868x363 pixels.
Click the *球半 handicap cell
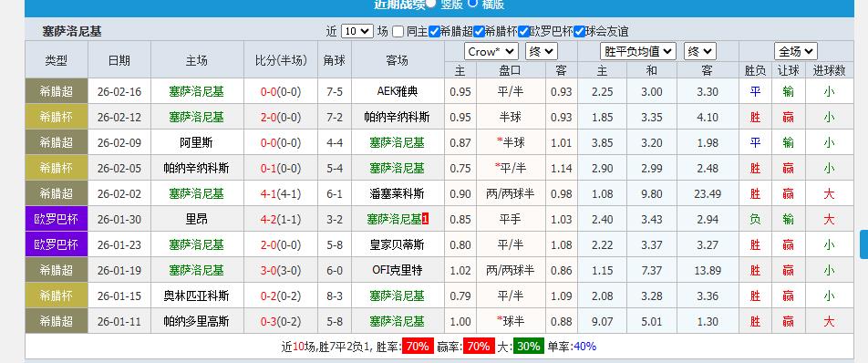(x=511, y=321)
